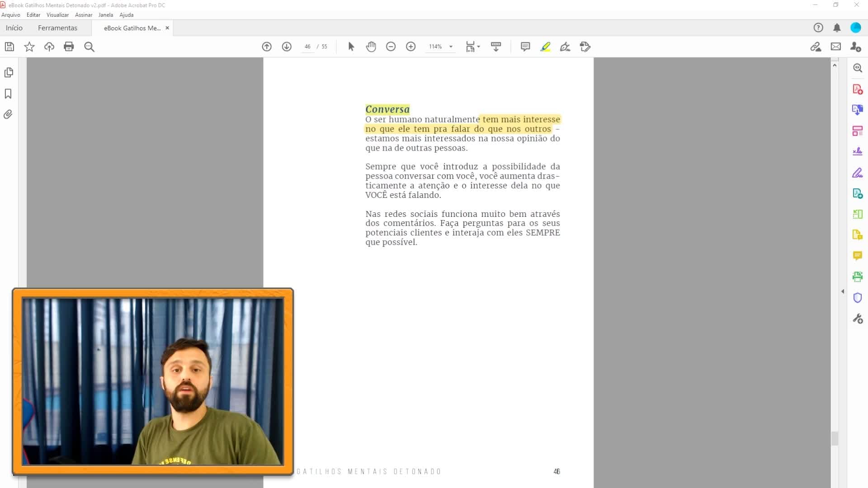Click the vertical scrollbar thumb
This screenshot has width=868, height=488.
pyautogui.click(x=835, y=439)
